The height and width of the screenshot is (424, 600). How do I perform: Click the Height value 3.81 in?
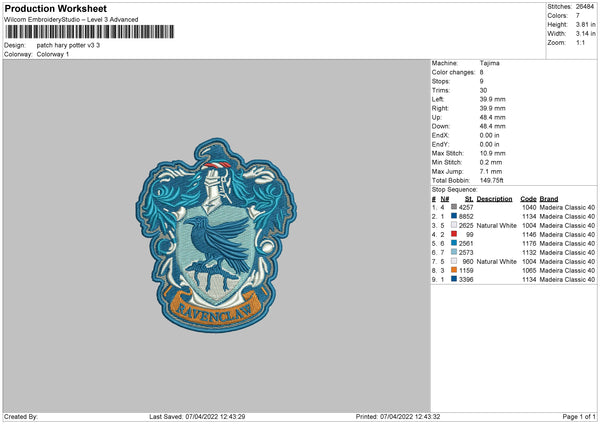tap(585, 24)
